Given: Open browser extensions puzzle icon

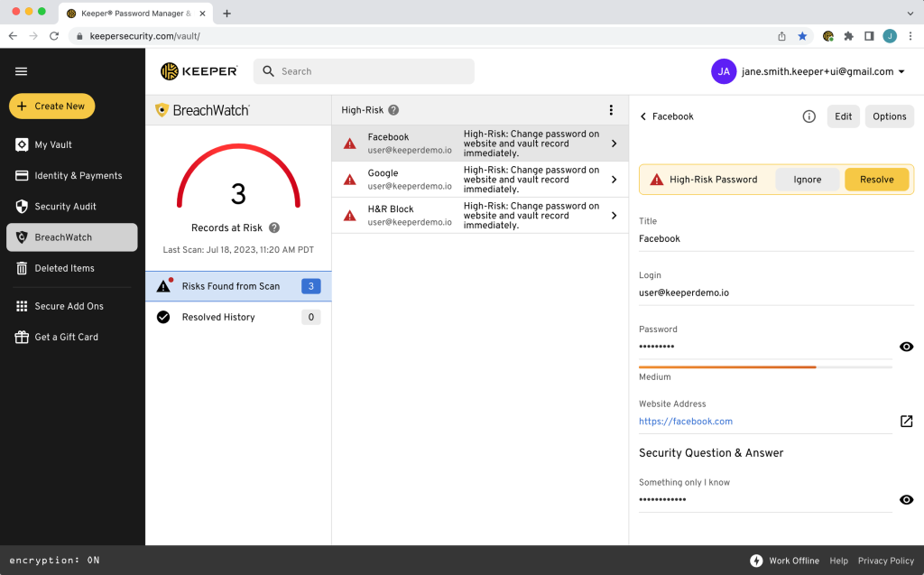Looking at the screenshot, I should click(x=848, y=36).
